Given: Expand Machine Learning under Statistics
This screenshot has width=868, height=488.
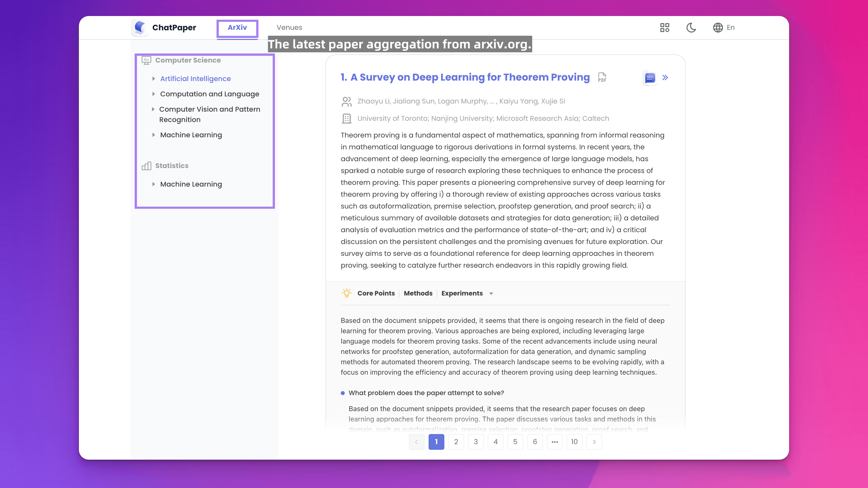Looking at the screenshot, I should click(x=154, y=184).
